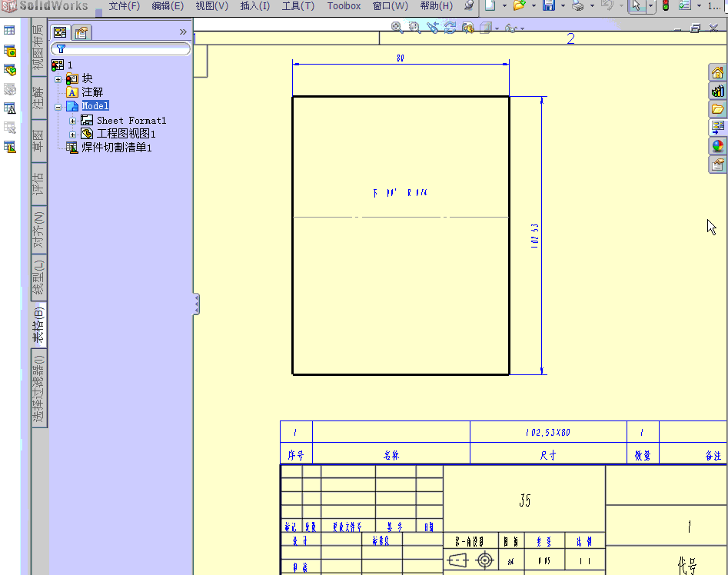Expand the 块 folder node
The image size is (728, 575).
tap(58, 79)
